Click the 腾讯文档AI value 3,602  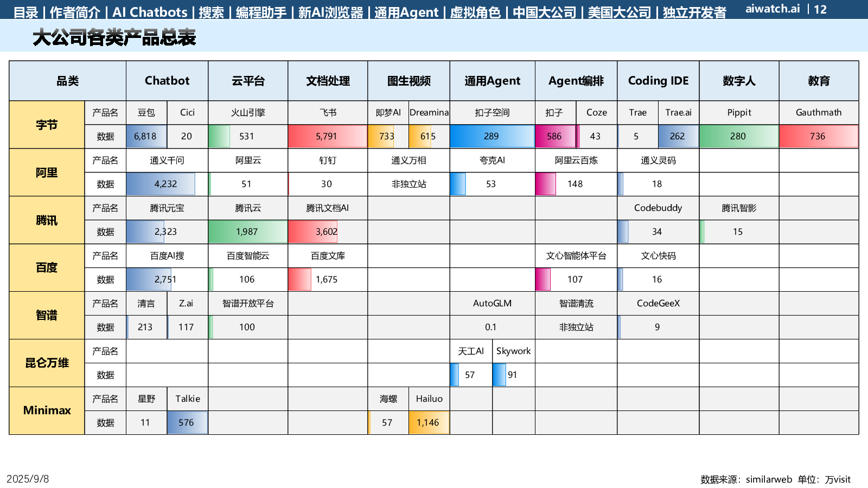[328, 232]
